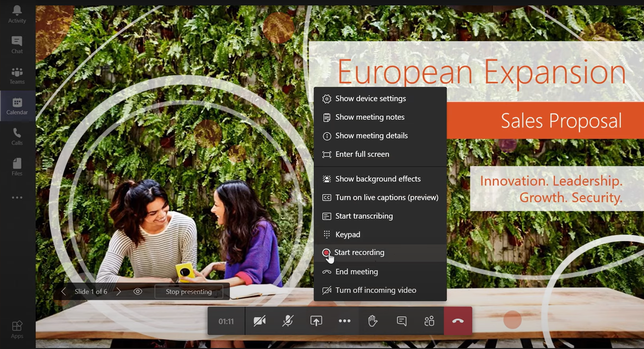
Task: Go to Teams in the sidebar
Action: [x=17, y=75]
